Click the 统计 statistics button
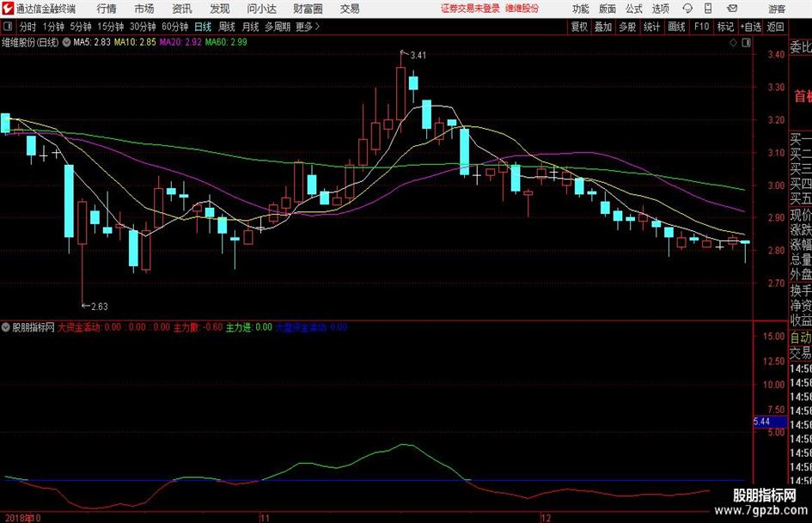 pos(652,27)
